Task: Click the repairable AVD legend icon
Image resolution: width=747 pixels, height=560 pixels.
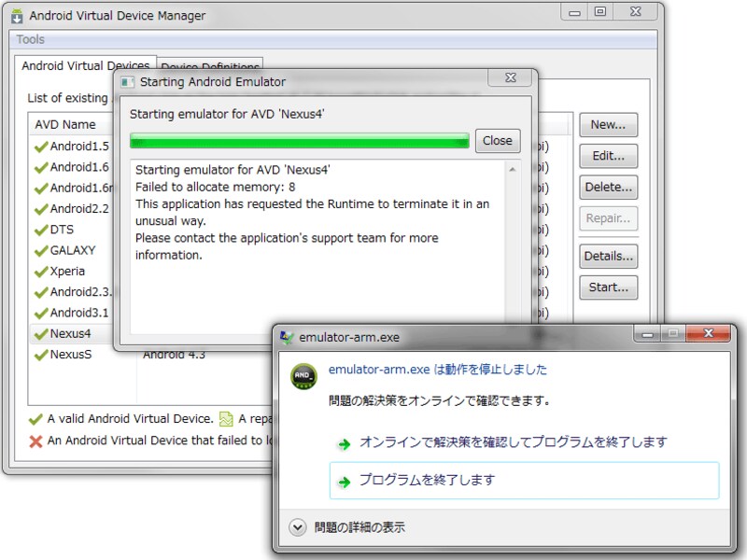Action: (224, 419)
